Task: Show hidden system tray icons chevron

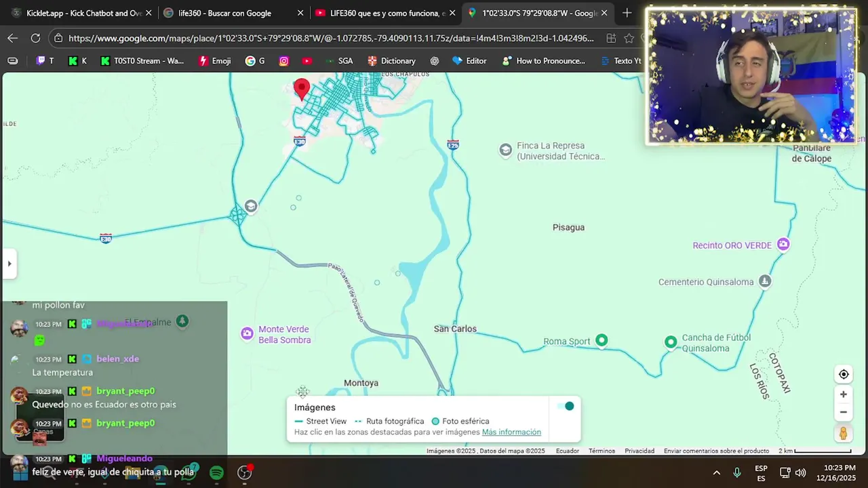Action: [x=716, y=472]
